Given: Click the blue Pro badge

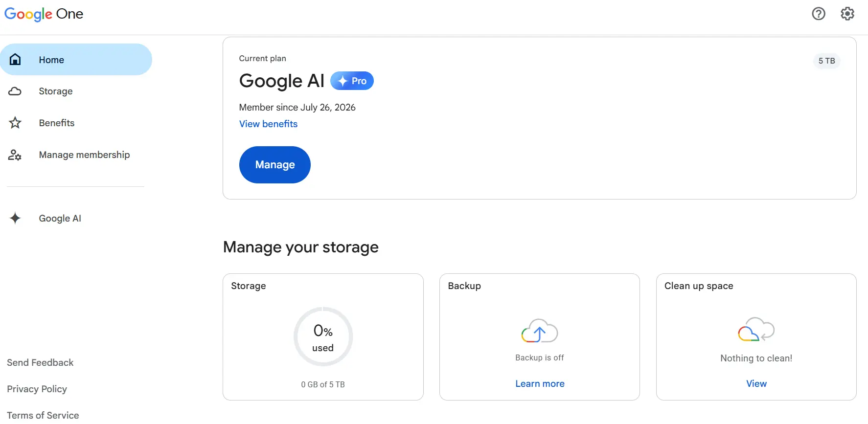Looking at the screenshot, I should pyautogui.click(x=352, y=81).
